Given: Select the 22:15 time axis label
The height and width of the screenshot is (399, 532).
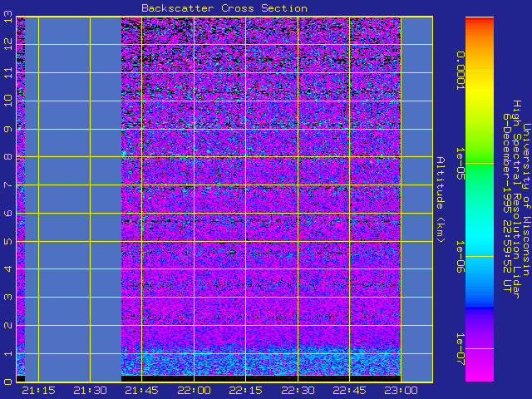Looking at the screenshot, I should pos(246,391).
